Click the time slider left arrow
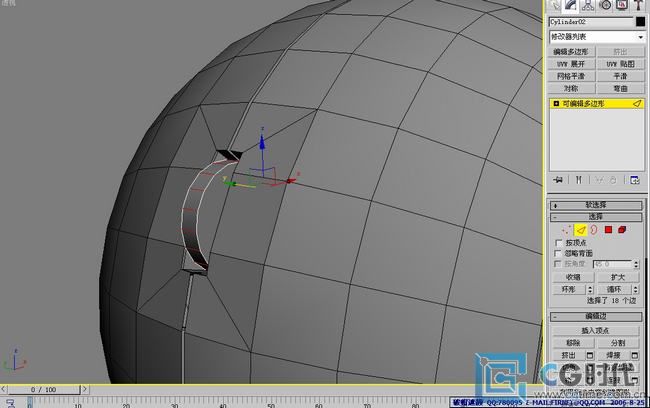This screenshot has height=408, width=650. click(x=3, y=389)
